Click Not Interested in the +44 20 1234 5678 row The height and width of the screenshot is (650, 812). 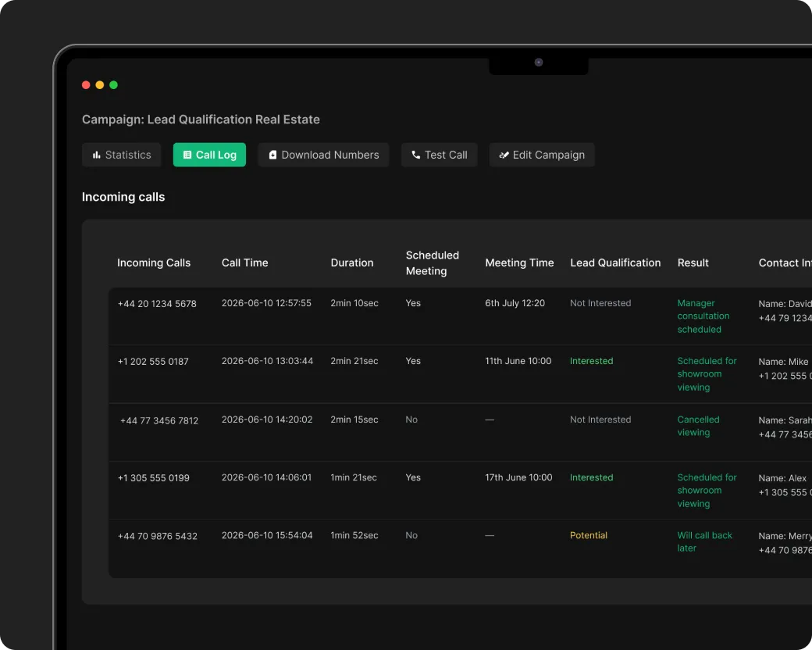(600, 303)
